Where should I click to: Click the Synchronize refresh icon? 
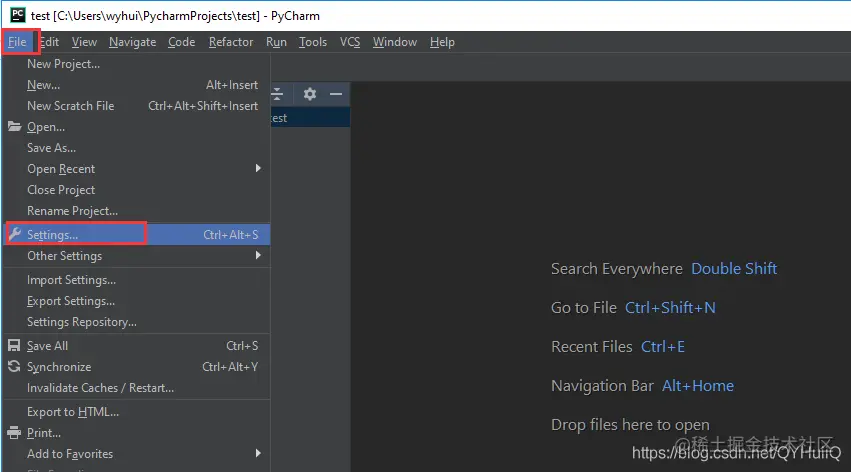pos(14,367)
